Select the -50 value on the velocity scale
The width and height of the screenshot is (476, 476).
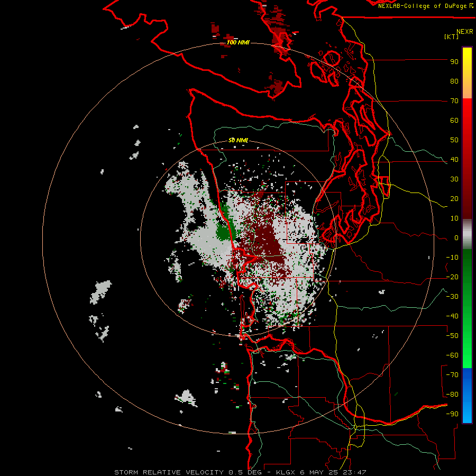tap(452, 336)
